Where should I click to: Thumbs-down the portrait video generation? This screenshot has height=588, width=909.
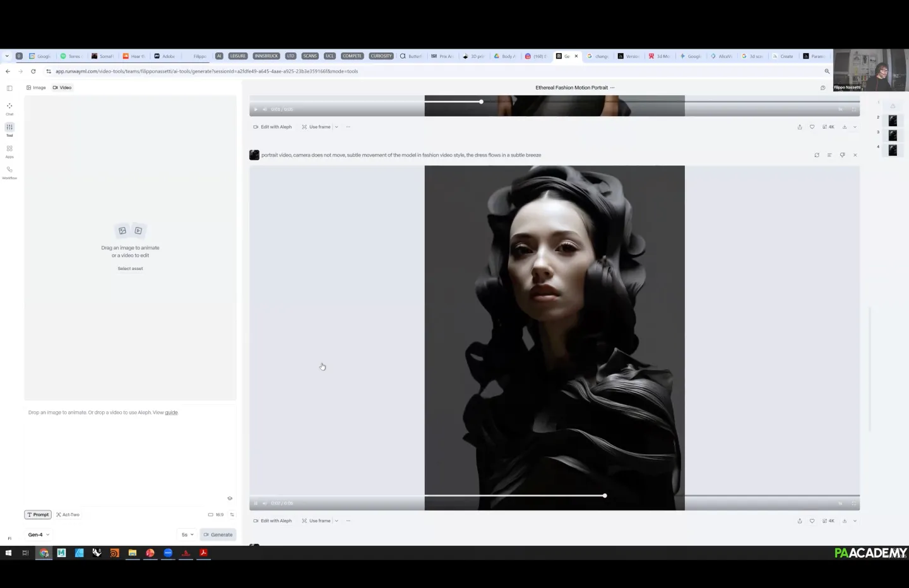click(x=842, y=155)
